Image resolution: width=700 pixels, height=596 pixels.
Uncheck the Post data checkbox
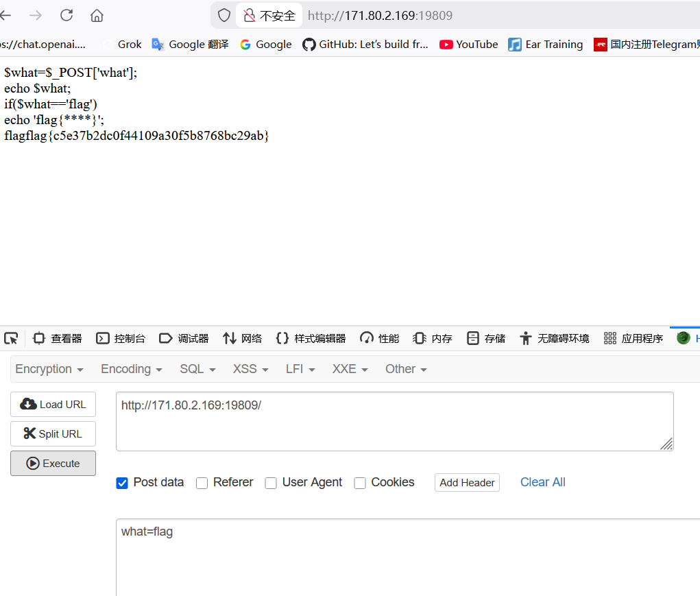pos(121,483)
